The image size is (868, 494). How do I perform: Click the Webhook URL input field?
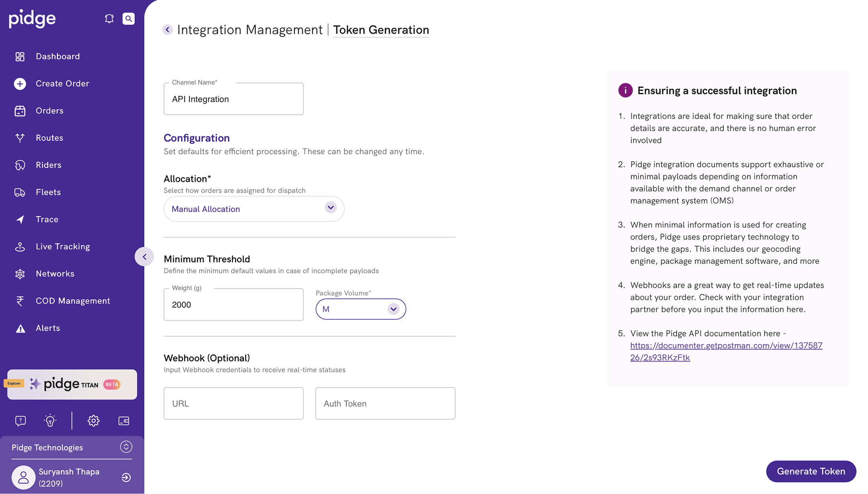coord(233,404)
